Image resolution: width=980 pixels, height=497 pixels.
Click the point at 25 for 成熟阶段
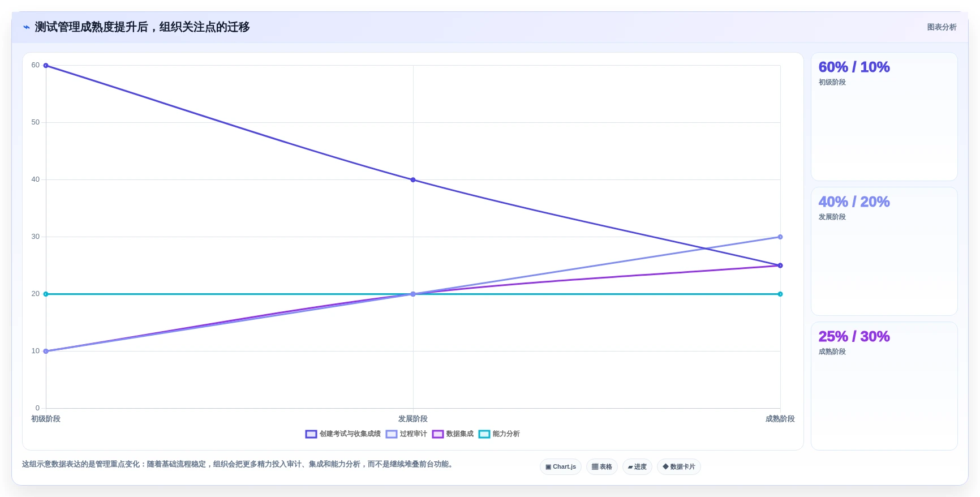tap(780, 265)
